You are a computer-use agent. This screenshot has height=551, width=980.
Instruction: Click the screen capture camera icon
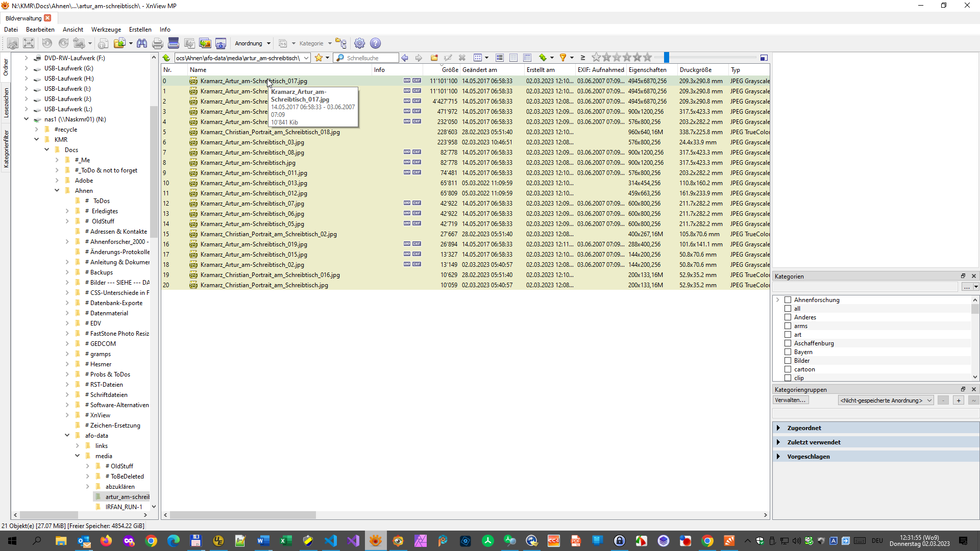pyautogui.click(x=220, y=43)
